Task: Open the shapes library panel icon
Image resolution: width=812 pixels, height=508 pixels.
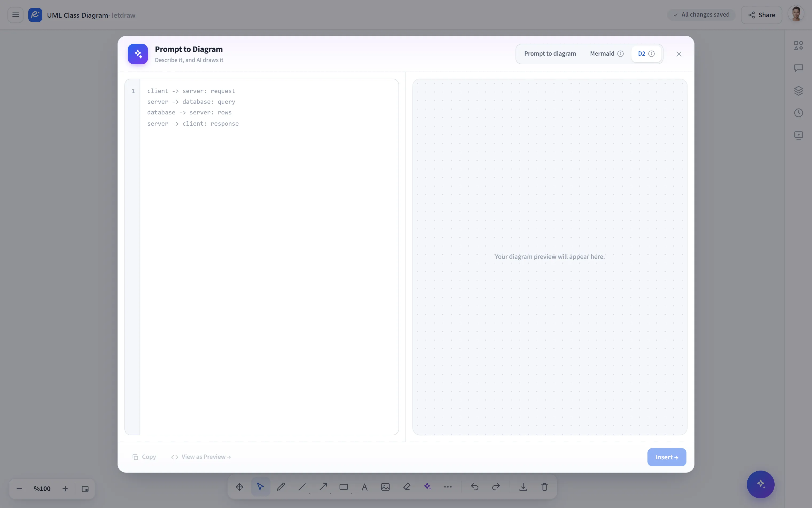Action: (798, 45)
